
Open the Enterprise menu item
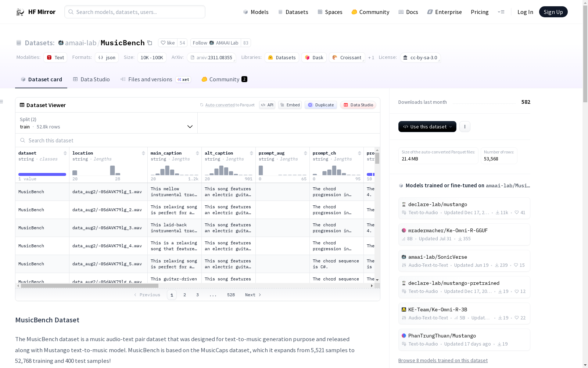point(445,12)
